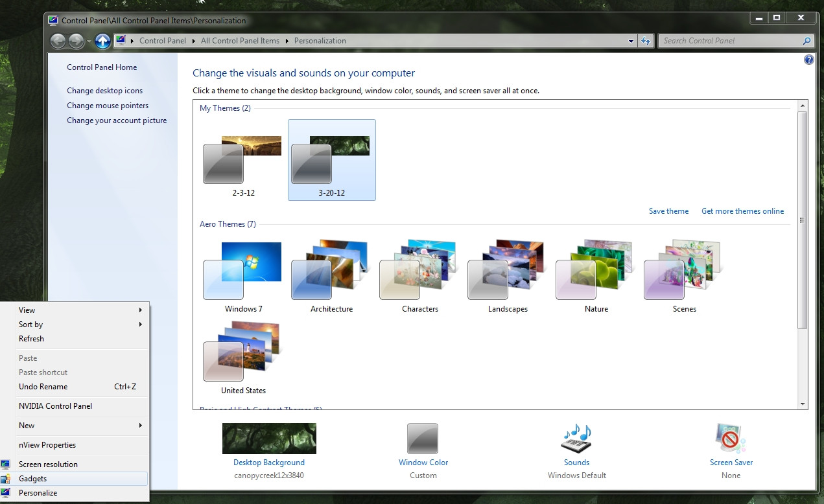Click the All Control Panel Items breadcrumb
824x504 pixels.
tap(240, 41)
